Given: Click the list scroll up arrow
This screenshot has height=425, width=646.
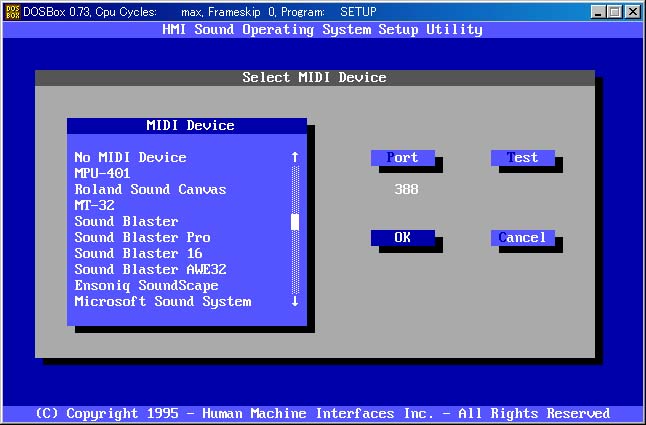Looking at the screenshot, I should [295, 157].
